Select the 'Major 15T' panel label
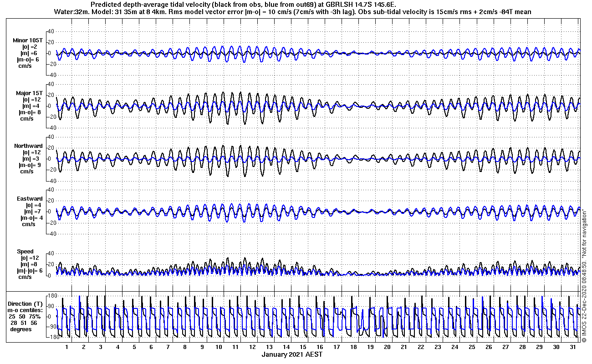This screenshot has height=364, width=592. [29, 93]
